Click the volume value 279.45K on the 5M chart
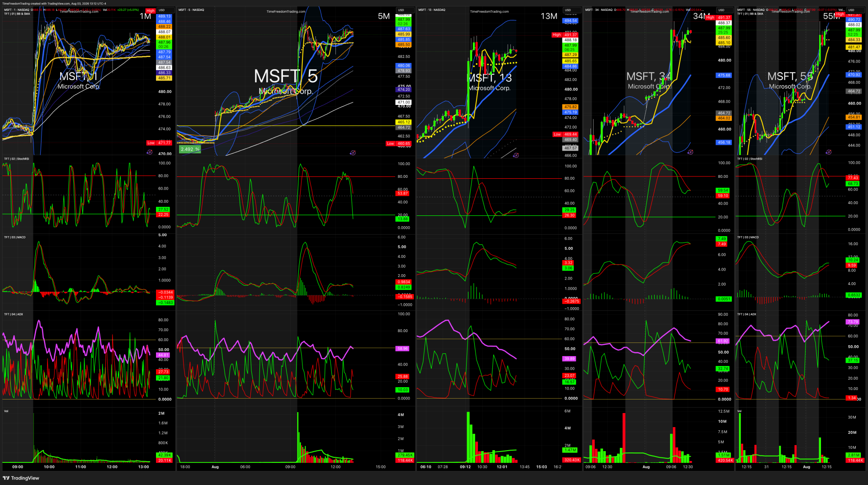Screen dimensions: 868x485 pyautogui.click(x=405, y=455)
